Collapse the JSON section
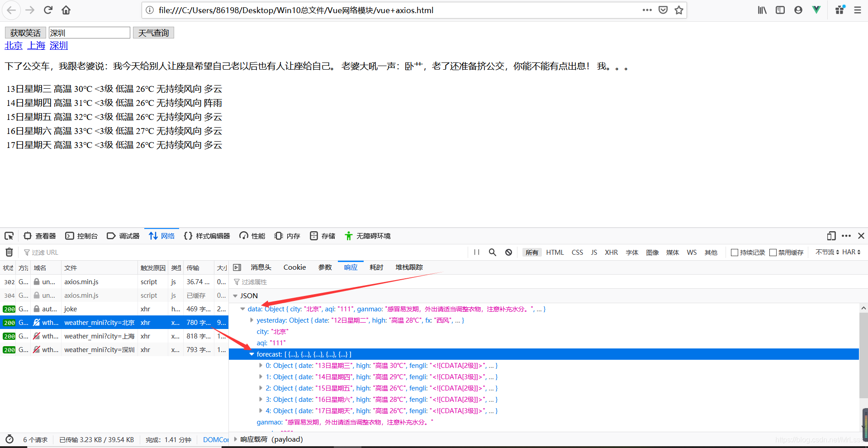Image resolution: width=868 pixels, height=448 pixels. tap(235, 296)
